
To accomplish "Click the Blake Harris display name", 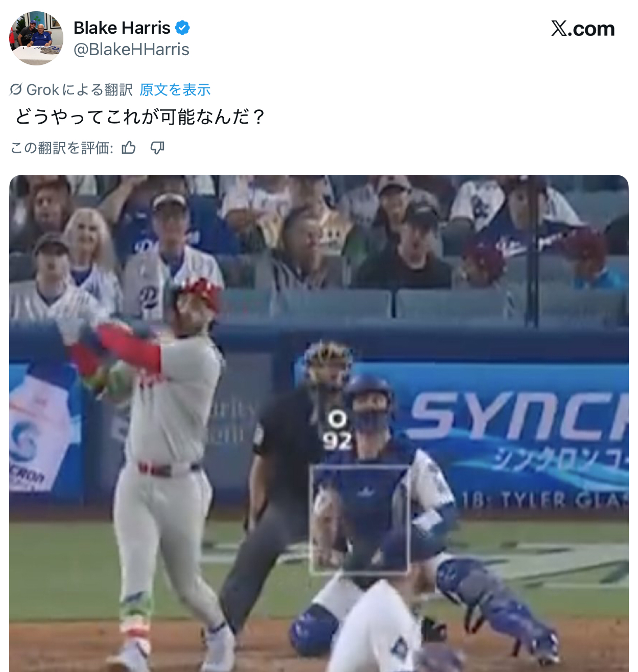I will [x=122, y=28].
